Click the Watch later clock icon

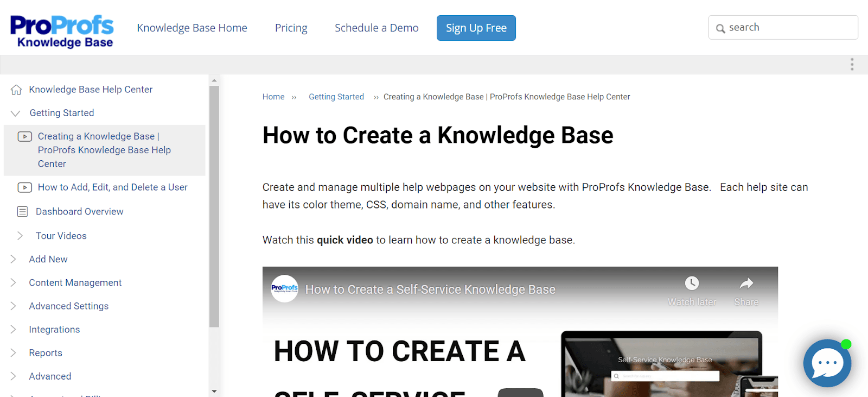pyautogui.click(x=692, y=283)
